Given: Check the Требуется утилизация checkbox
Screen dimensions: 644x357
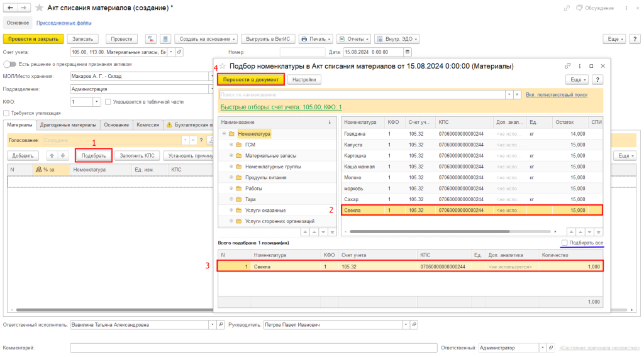Looking at the screenshot, I should pos(6,113).
